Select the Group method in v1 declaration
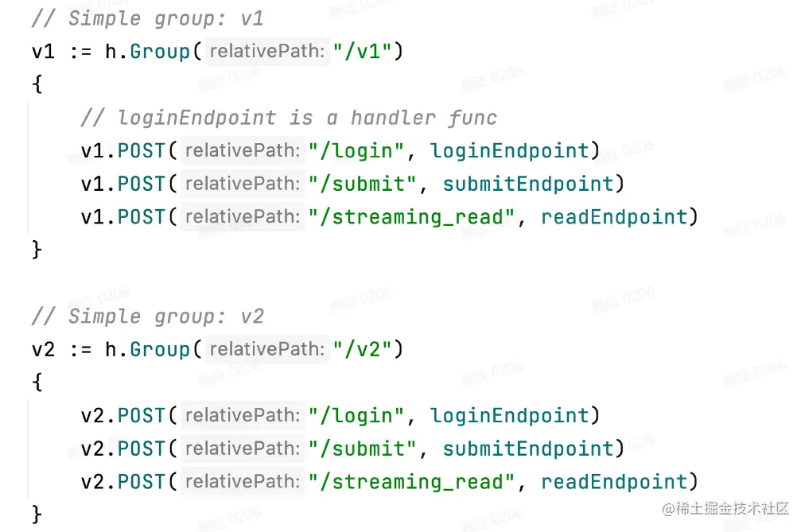The width and height of the screenshot is (805, 532). click(x=160, y=52)
